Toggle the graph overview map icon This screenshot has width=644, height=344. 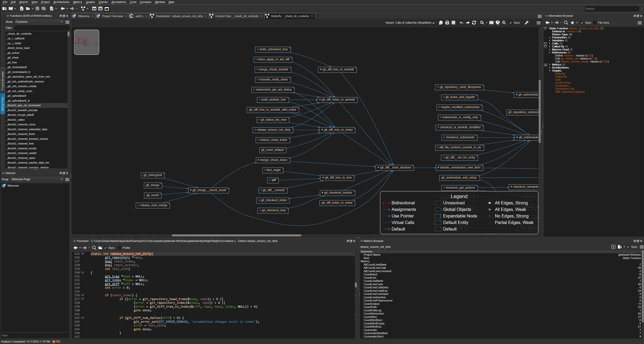492,23
